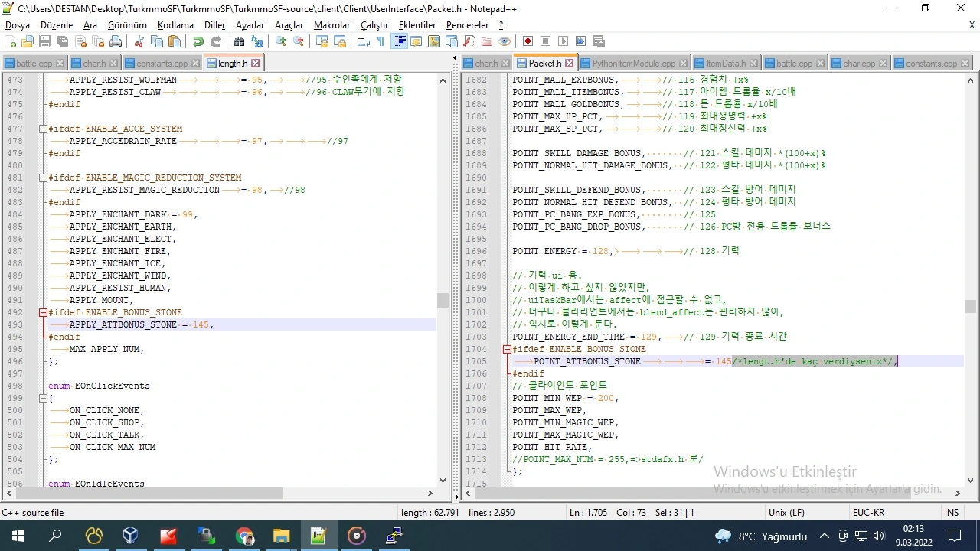980x551 pixels.
Task: Click the Save Recorded Macro icon
Action: 599,41
